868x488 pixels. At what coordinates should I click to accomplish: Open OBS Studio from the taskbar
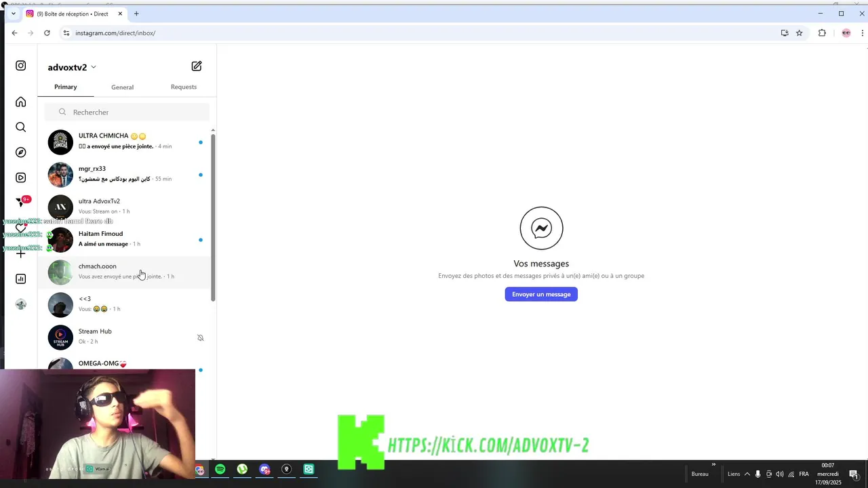pos(287,469)
